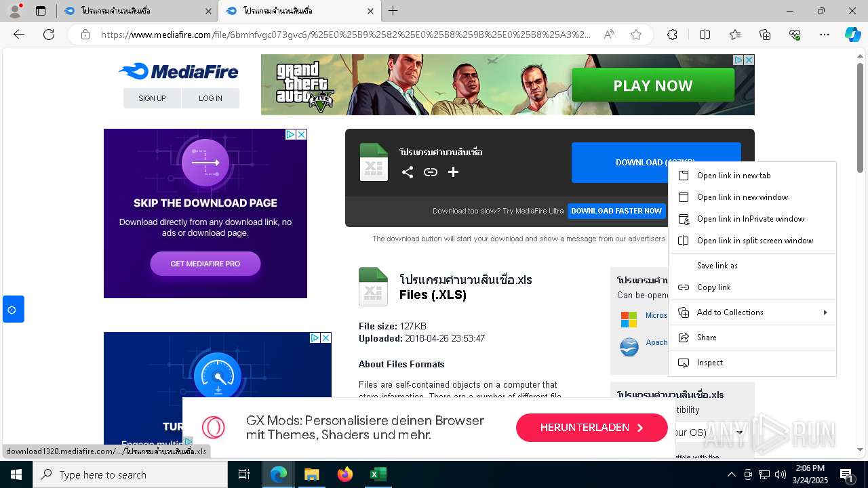This screenshot has width=868, height=488.
Task: Click the page vertical scrollbar thumb
Action: click(x=861, y=118)
